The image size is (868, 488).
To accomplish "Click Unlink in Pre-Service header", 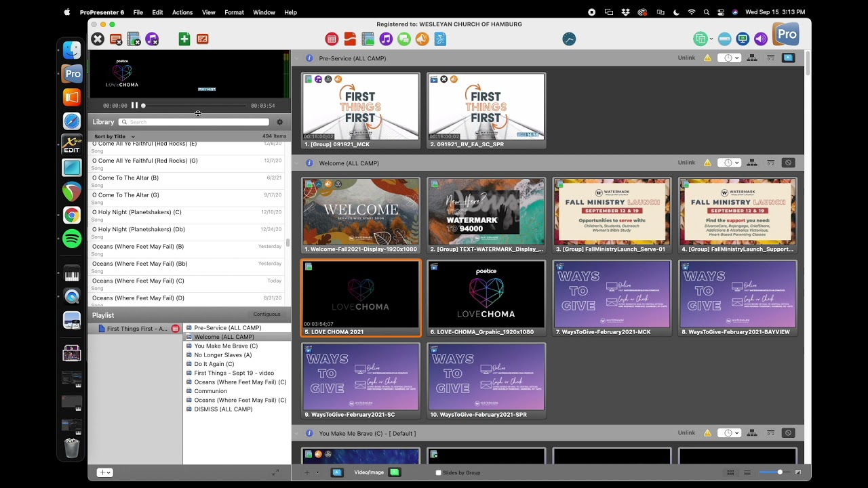I will click(x=686, y=58).
